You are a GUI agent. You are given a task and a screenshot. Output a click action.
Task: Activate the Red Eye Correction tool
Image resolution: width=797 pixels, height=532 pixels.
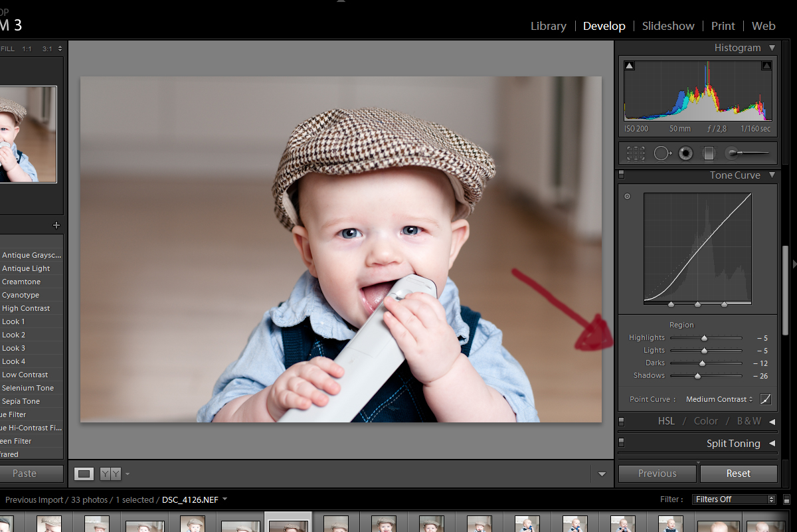(685, 153)
